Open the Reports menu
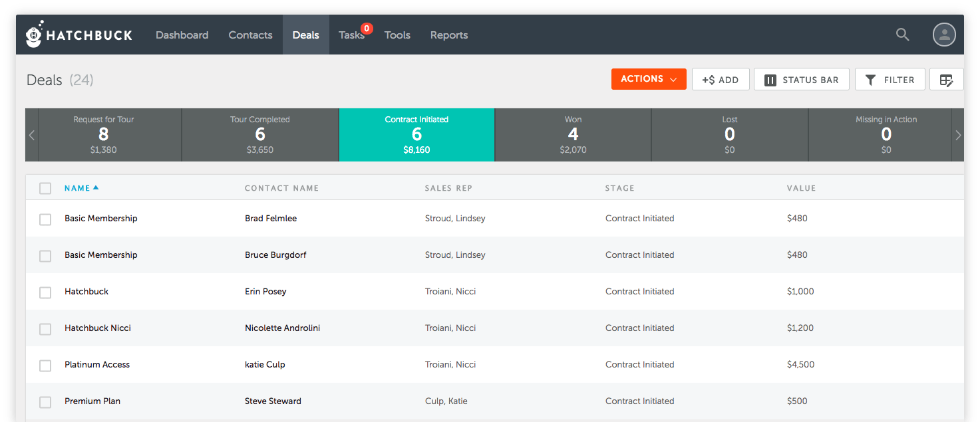 [x=448, y=35]
